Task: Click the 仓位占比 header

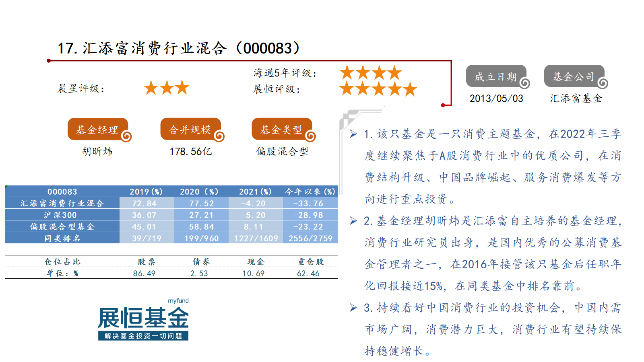Action: point(62,261)
